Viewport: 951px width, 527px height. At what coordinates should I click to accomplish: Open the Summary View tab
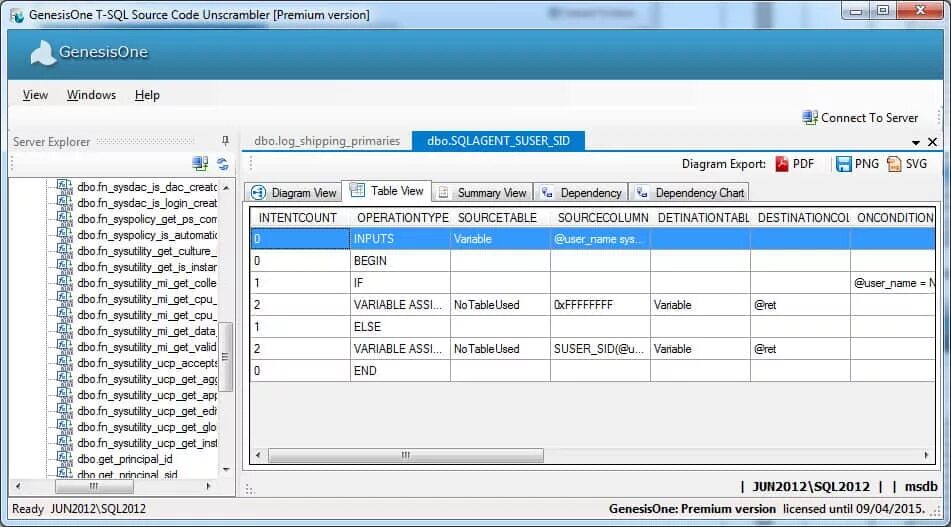(483, 192)
